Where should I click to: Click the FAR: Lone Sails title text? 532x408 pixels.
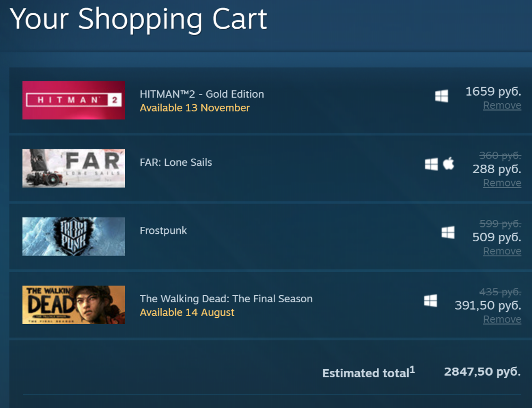click(175, 163)
